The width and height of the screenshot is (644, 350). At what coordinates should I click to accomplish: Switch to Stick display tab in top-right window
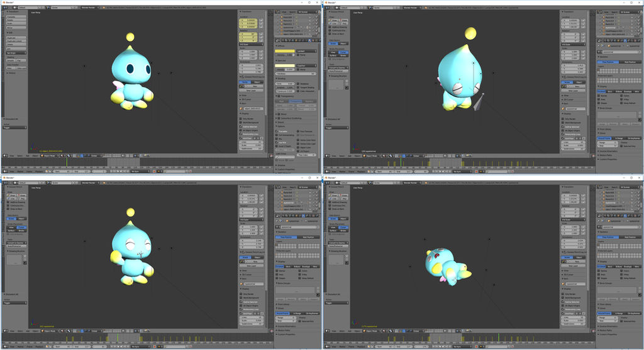pos(610,92)
